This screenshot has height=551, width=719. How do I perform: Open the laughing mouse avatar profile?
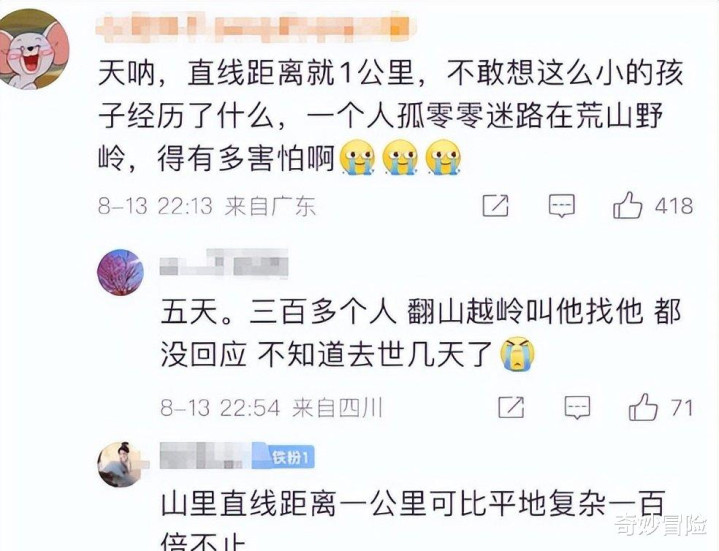(x=33, y=50)
